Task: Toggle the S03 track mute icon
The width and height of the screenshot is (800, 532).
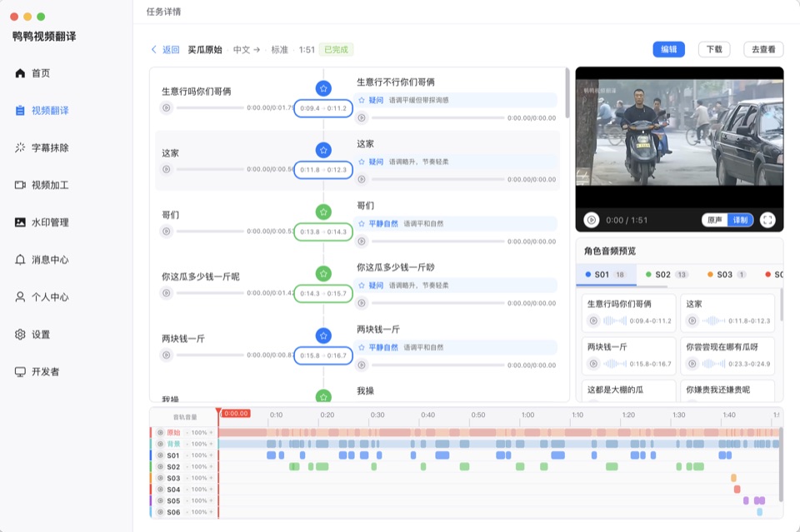Action: 160,478
